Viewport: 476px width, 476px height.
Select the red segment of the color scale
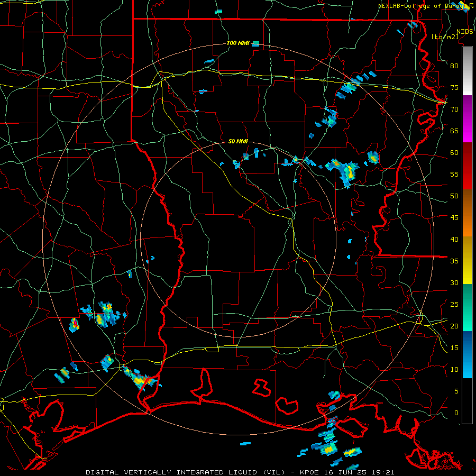467,167
